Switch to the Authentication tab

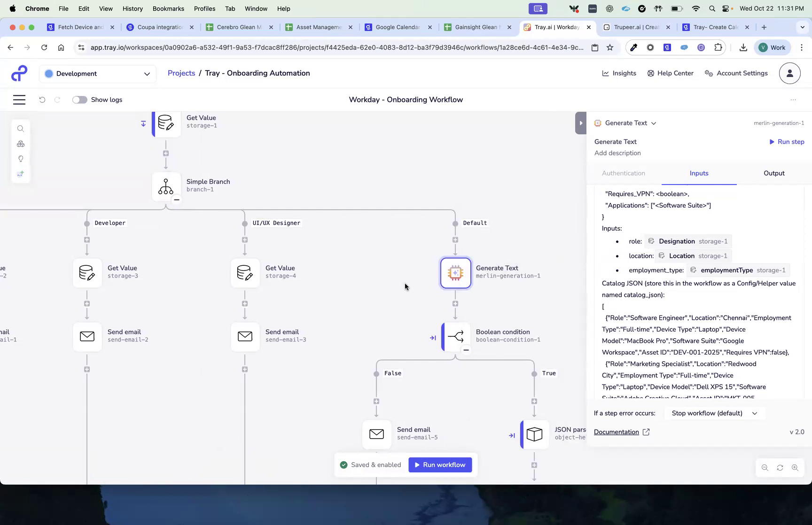tap(624, 173)
